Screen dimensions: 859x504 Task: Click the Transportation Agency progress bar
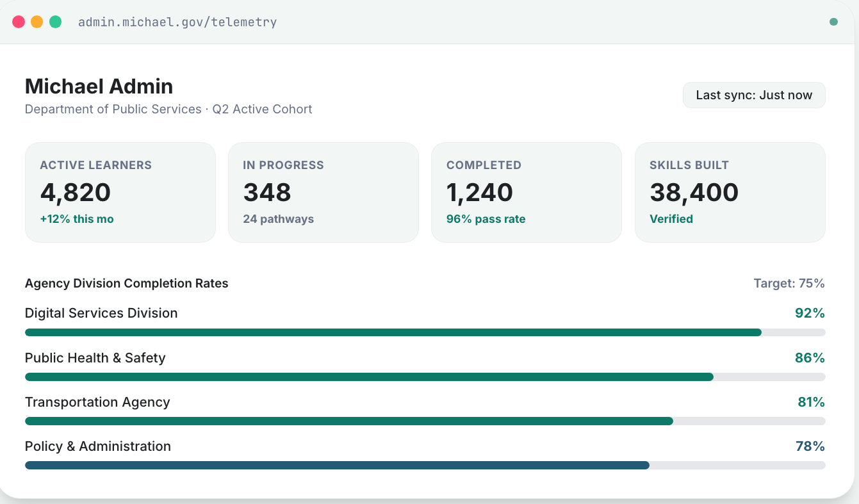pos(425,421)
